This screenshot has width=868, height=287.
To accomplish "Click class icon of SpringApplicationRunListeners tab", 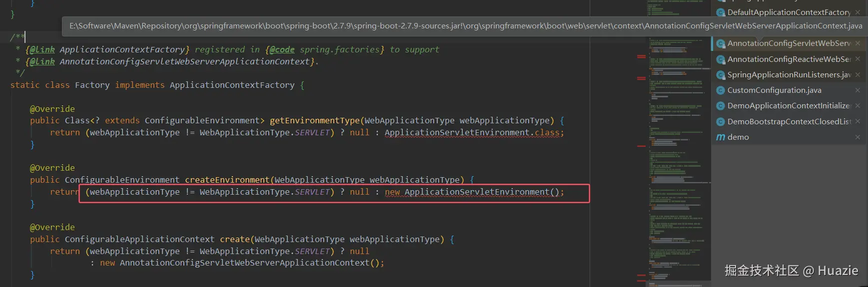I will point(721,75).
